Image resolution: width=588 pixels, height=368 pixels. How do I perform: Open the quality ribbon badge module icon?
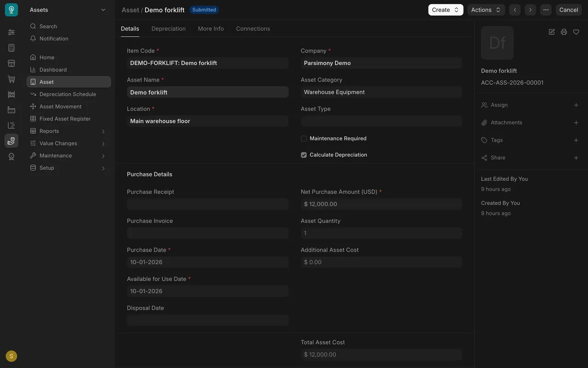[x=11, y=156]
